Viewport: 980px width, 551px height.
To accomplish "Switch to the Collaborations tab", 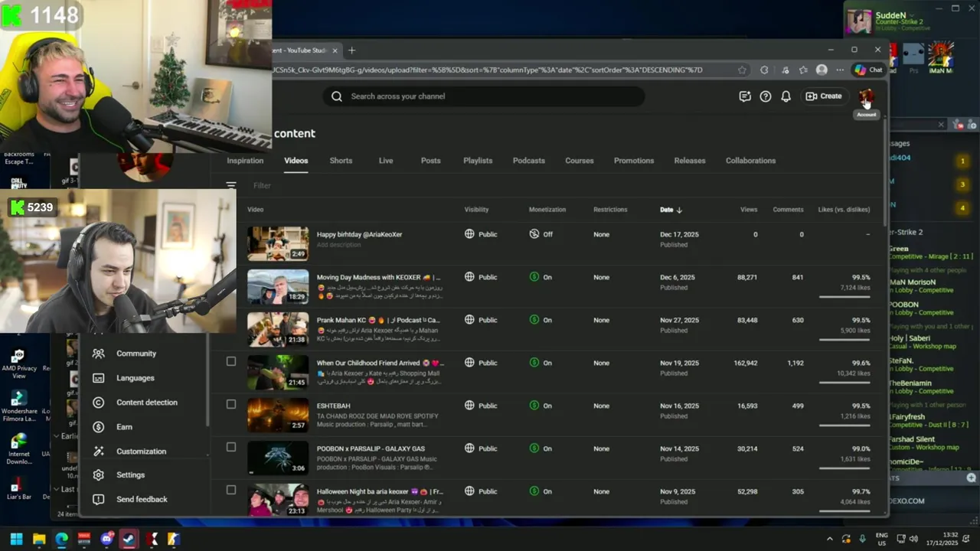I will tap(750, 161).
